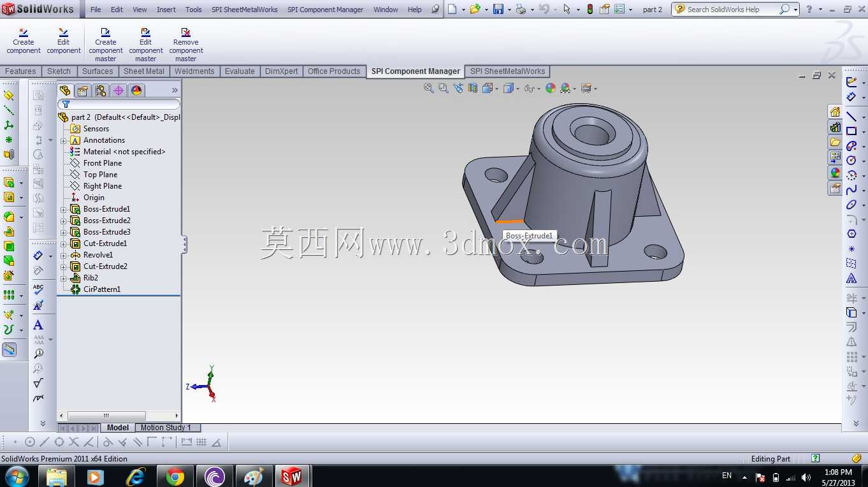This screenshot has width=868, height=487.
Task: Open the Display Style dropdown arrow
Action: (x=517, y=89)
